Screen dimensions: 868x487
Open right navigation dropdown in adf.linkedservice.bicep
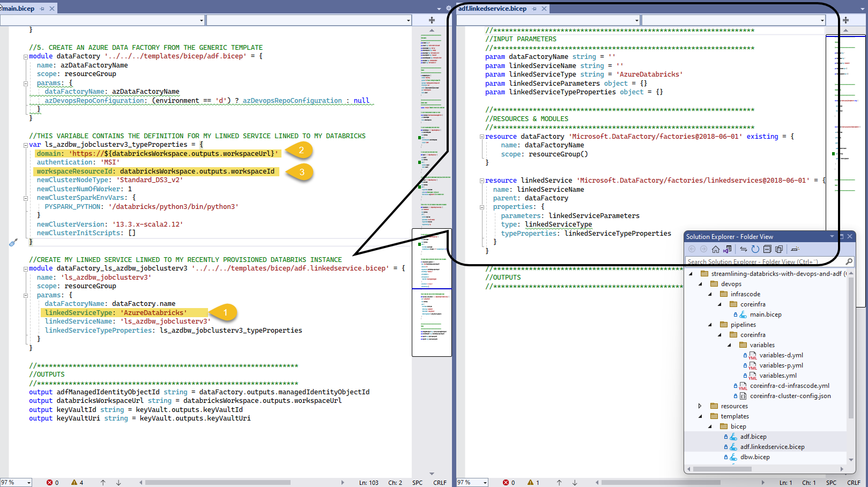point(822,20)
